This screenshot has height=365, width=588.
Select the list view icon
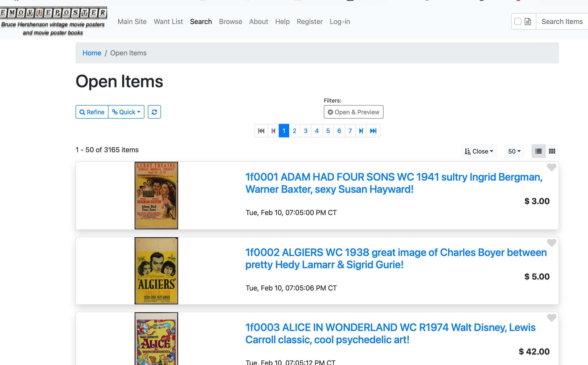tap(538, 151)
